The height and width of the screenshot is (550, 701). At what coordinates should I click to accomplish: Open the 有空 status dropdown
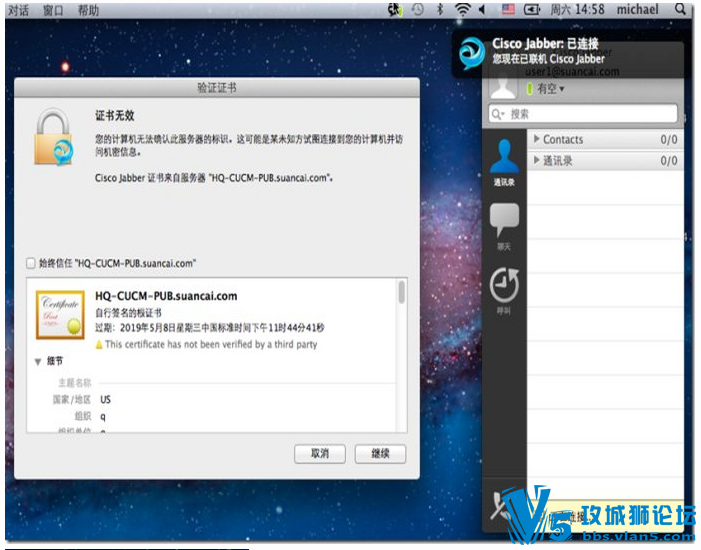550,89
